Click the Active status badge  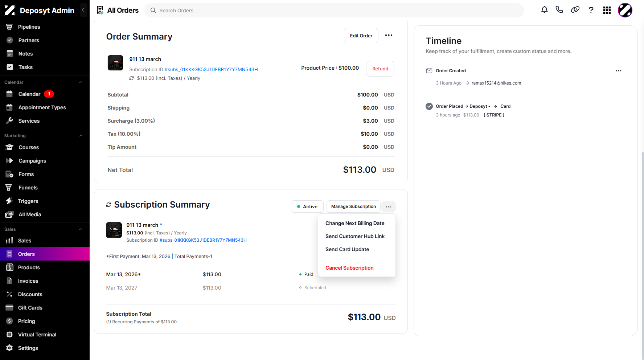307,206
